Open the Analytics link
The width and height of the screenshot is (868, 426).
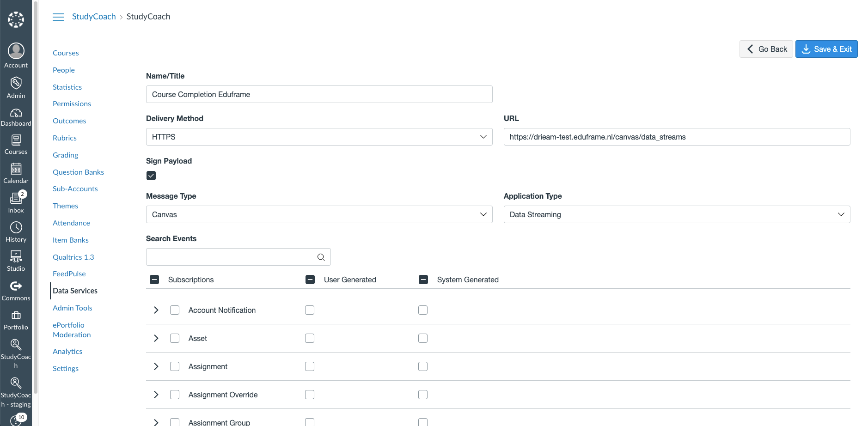[x=67, y=352]
